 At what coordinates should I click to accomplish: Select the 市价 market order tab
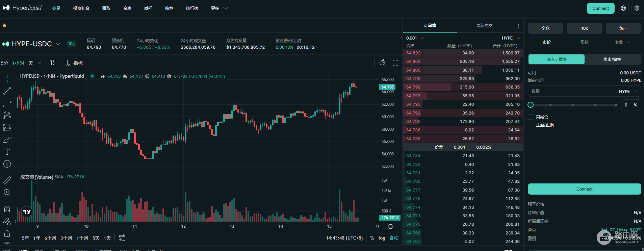click(x=546, y=42)
